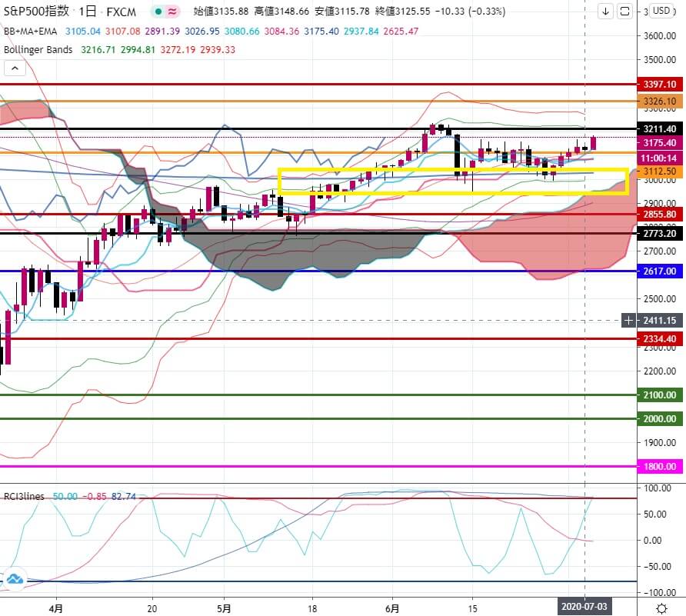Click the -10.33 (-0.33%) change value in header
Image resolution: width=686 pixels, height=616 pixels.
[471, 12]
